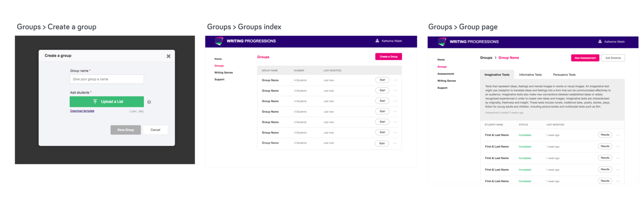The width and height of the screenshot is (644, 215).
Task: Click the pink Create a Group button
Action: pos(388,57)
